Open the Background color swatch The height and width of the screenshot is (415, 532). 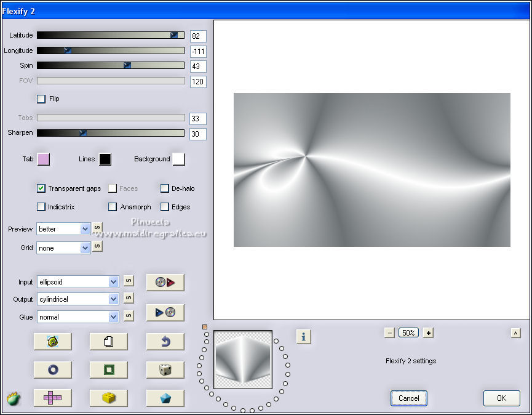tap(179, 159)
